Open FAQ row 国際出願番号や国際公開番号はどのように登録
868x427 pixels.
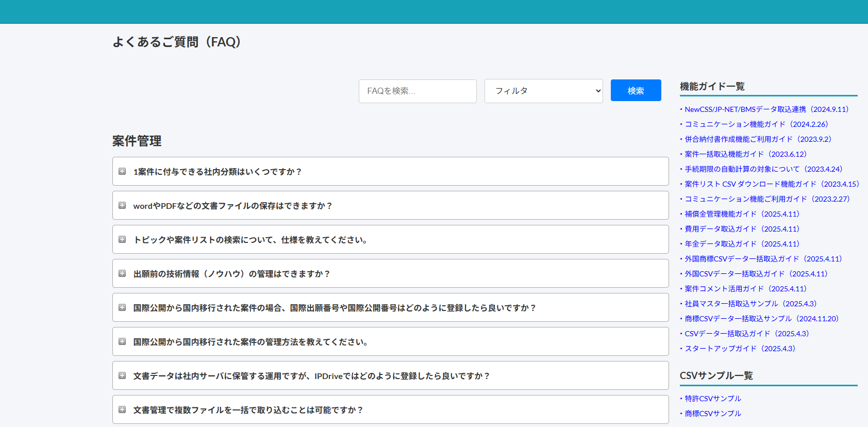(390, 307)
